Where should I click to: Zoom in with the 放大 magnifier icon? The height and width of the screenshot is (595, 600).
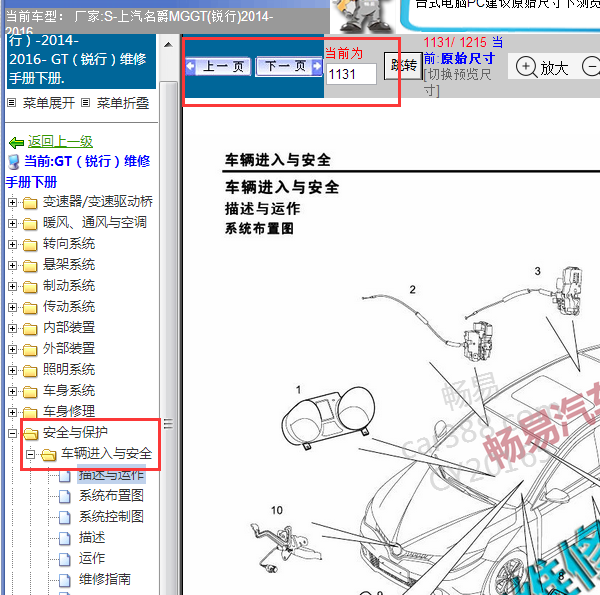point(526,67)
